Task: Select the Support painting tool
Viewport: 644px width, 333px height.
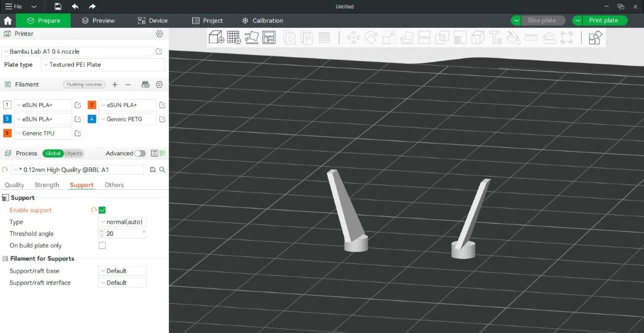Action: pos(460,37)
